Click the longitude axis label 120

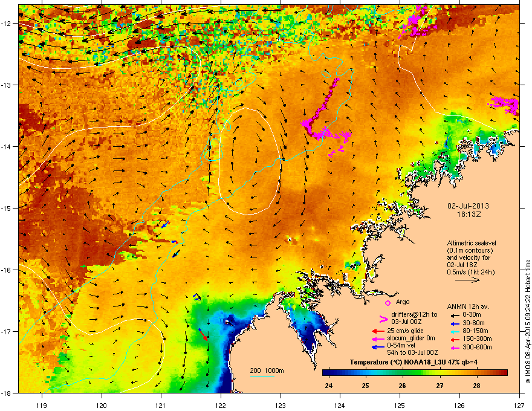[102, 406]
